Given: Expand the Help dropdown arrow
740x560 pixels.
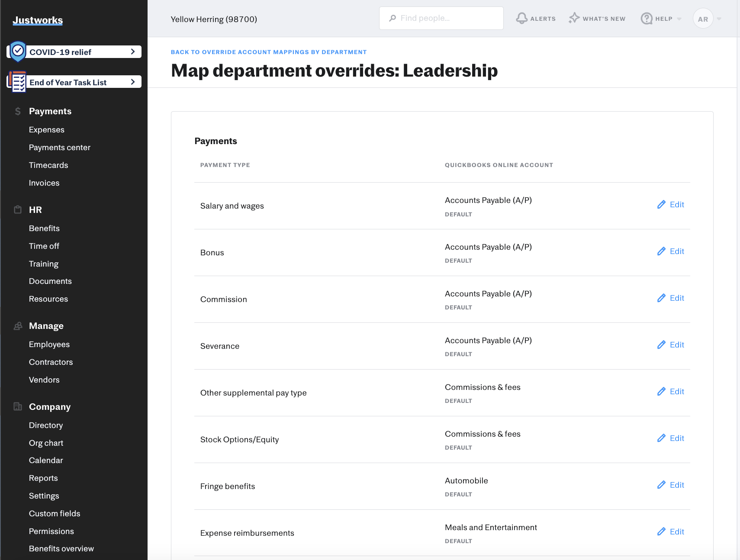Looking at the screenshot, I should 679,19.
